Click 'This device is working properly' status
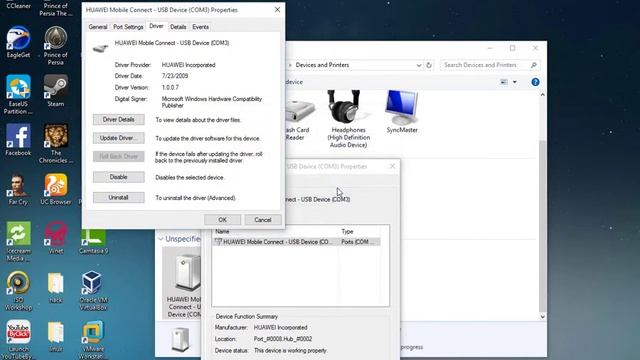Viewport: 640px width, 360px height. coord(291,350)
